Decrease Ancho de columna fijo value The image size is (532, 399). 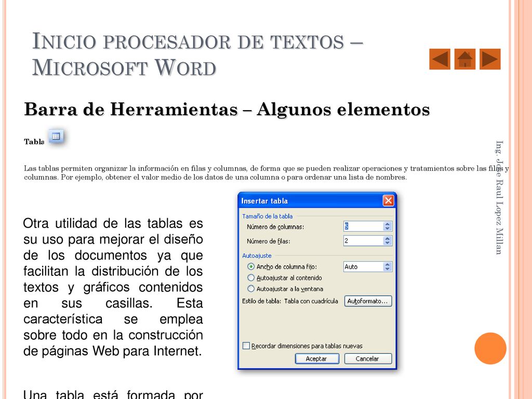click(388, 269)
